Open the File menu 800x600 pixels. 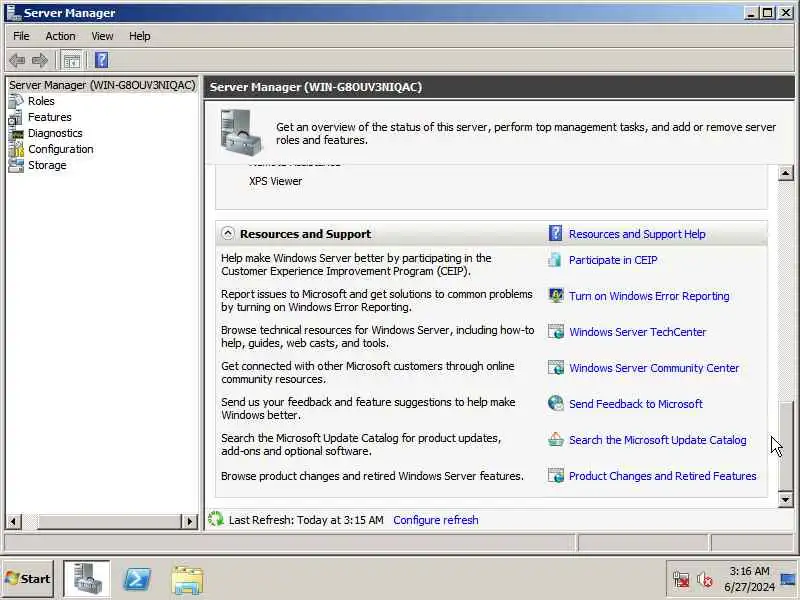click(21, 36)
